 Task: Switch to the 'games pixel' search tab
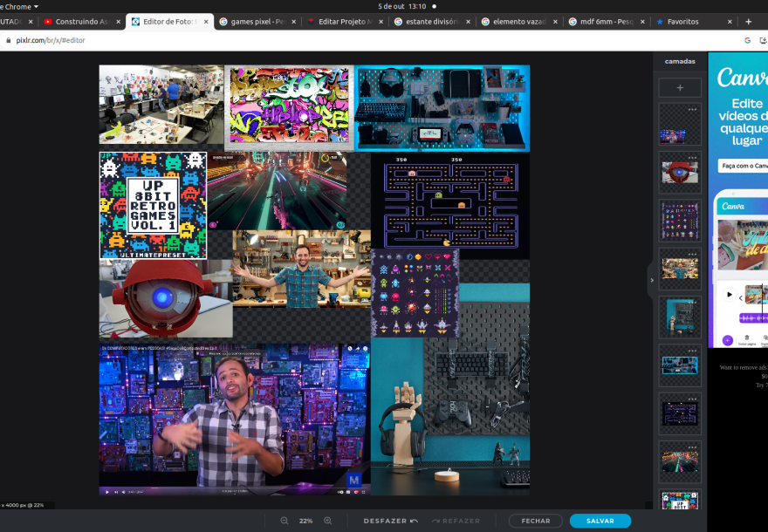coord(257,22)
